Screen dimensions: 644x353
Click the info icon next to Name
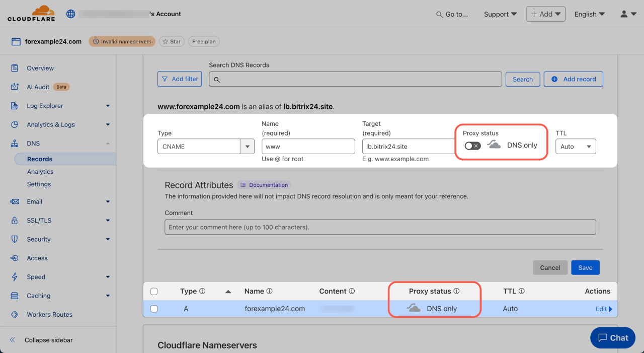[x=269, y=291]
